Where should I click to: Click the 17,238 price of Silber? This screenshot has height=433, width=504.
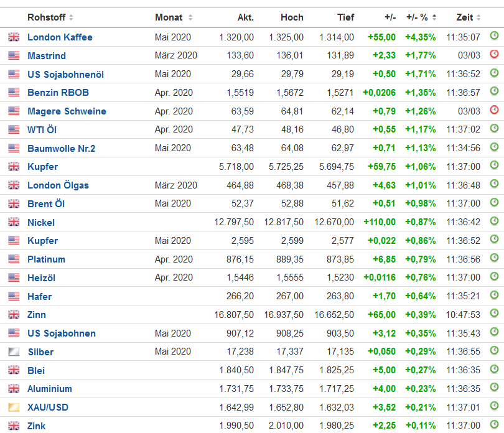(x=240, y=352)
